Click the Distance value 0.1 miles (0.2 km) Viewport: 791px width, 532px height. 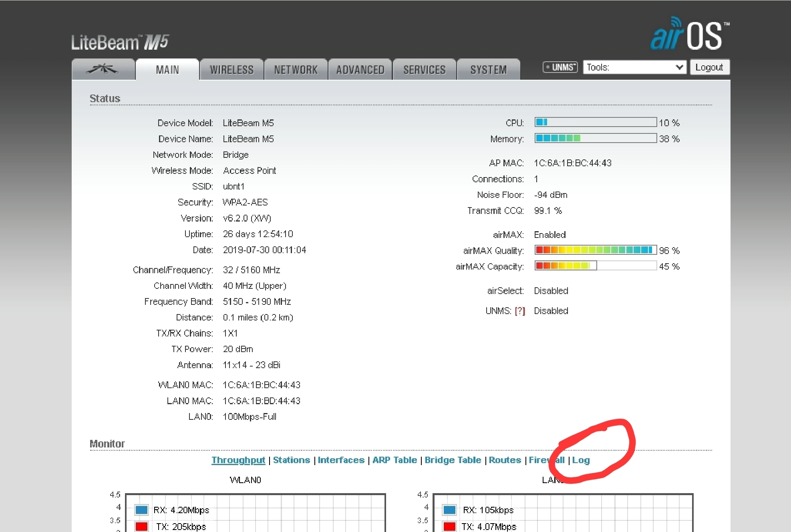[x=258, y=318]
